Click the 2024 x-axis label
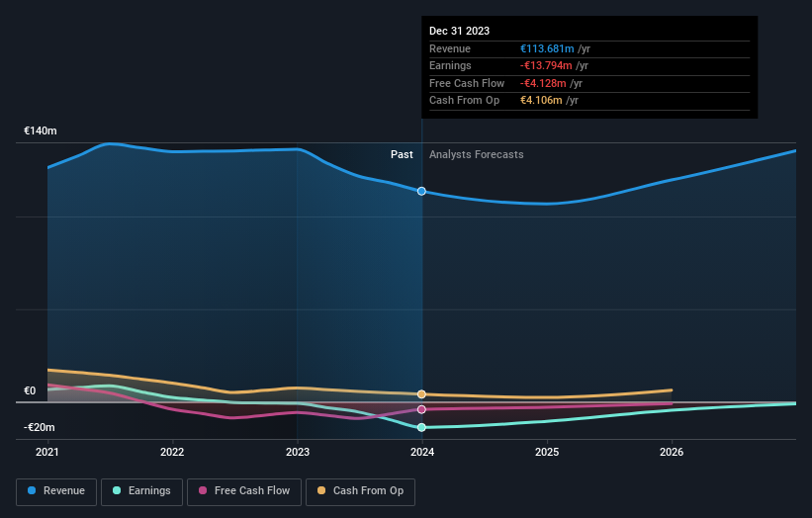The width and height of the screenshot is (812, 518). (x=422, y=453)
